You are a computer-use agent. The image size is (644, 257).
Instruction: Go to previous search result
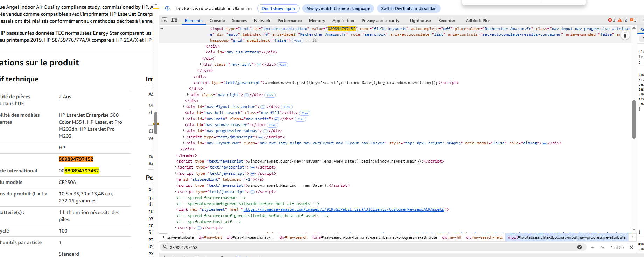tap(593, 247)
